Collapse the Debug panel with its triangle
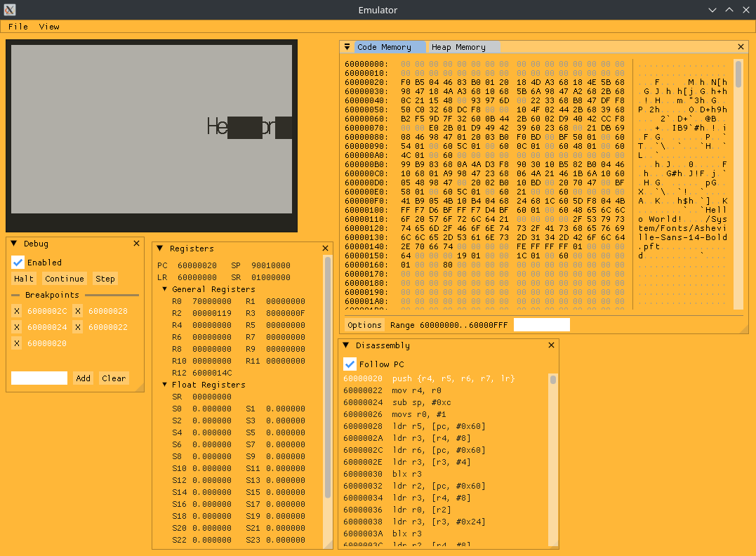This screenshot has width=756, height=556. tap(14, 243)
